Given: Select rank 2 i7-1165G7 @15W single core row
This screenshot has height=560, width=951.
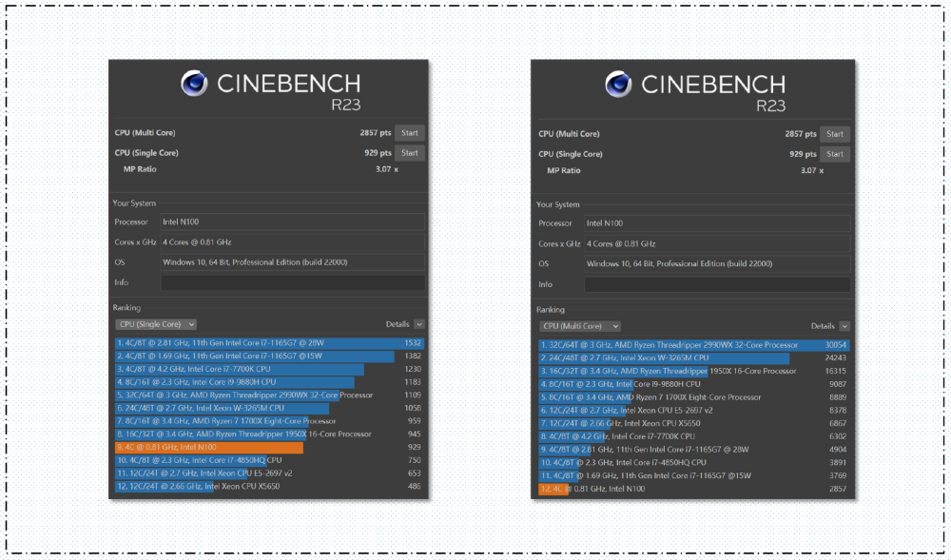Looking at the screenshot, I should pos(269,356).
